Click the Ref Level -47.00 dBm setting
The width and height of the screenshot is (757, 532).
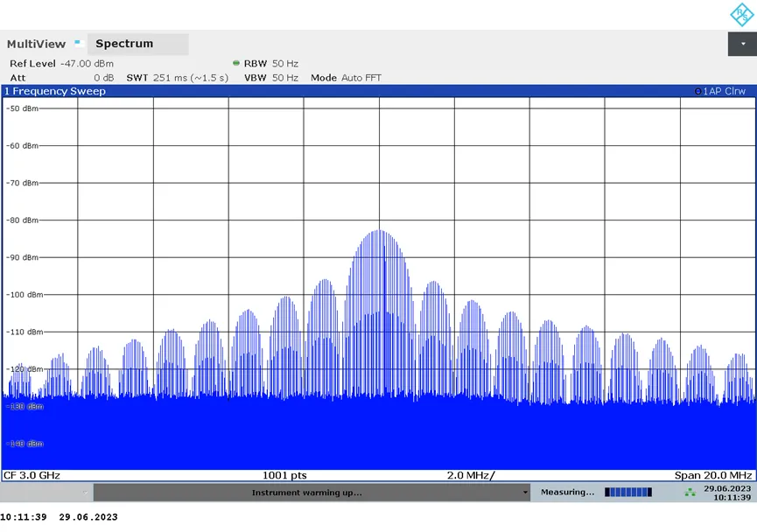coord(61,64)
